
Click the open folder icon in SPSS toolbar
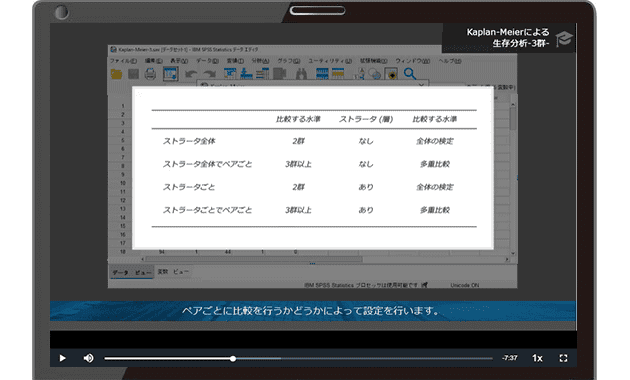116,74
